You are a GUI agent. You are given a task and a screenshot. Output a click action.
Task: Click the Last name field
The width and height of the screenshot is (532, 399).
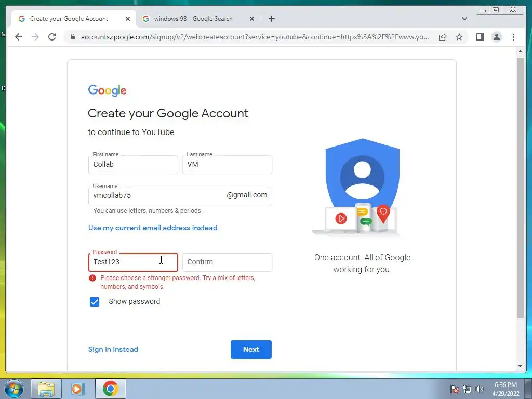point(228,165)
